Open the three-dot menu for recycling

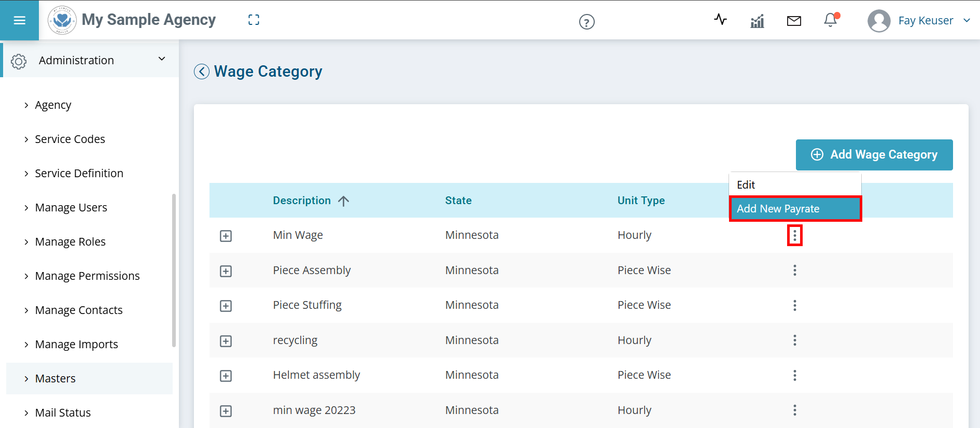tap(794, 340)
